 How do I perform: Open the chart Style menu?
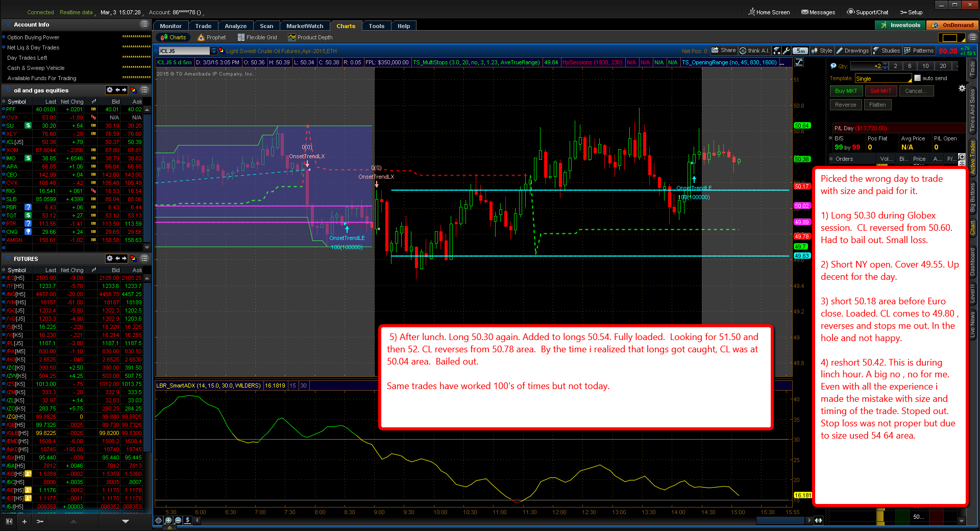tap(822, 51)
